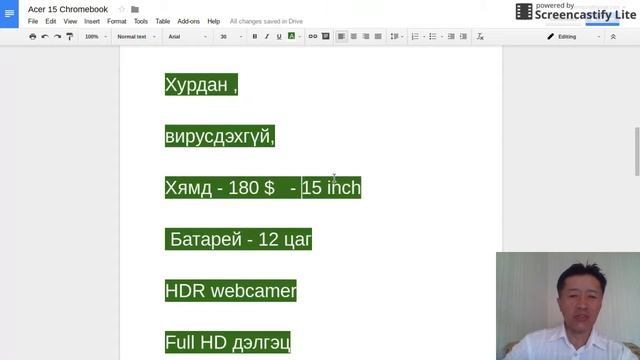Expand bulleted list options arrow
640x360 pixels.
point(442,37)
